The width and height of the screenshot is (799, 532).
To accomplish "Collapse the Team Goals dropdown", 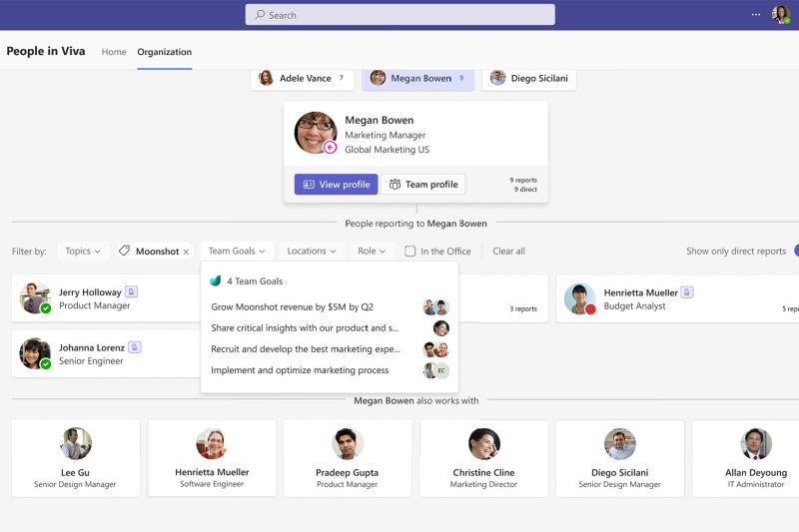I will [x=237, y=251].
